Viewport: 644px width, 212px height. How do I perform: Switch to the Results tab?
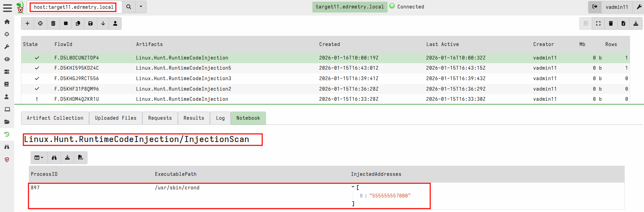(194, 118)
